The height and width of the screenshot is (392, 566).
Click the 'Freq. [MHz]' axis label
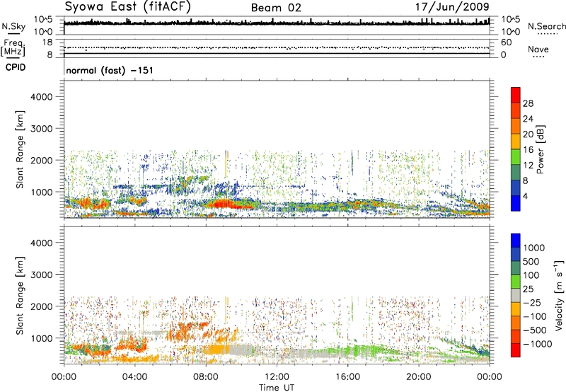coord(13,48)
